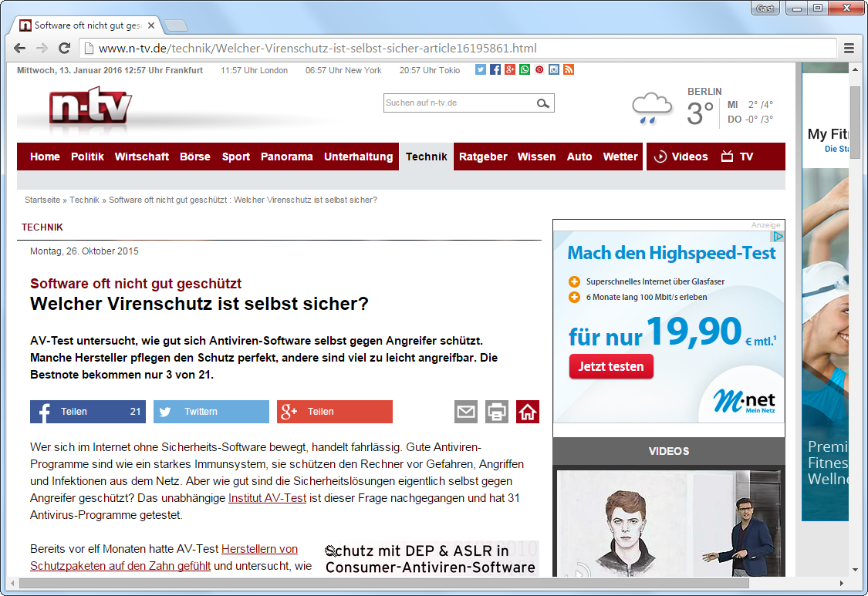Click the Jetzt testen ad button
This screenshot has width=868, height=596.
pos(611,366)
